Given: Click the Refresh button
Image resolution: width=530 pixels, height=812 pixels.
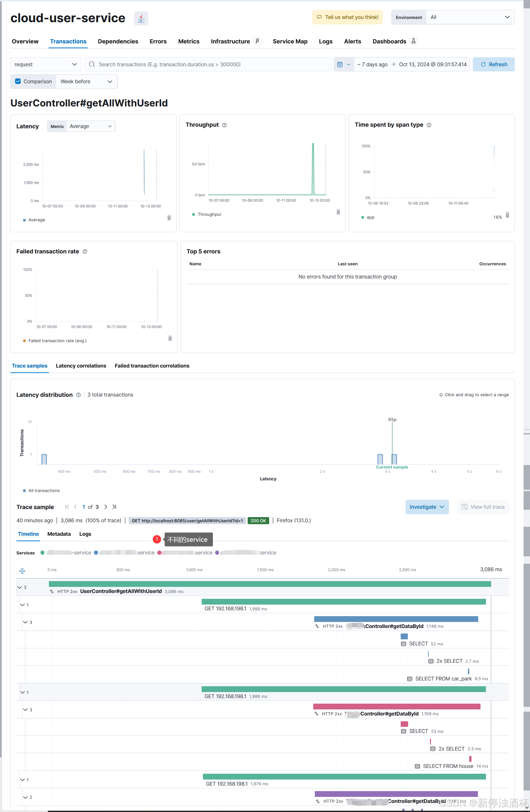Looking at the screenshot, I should click(x=494, y=64).
